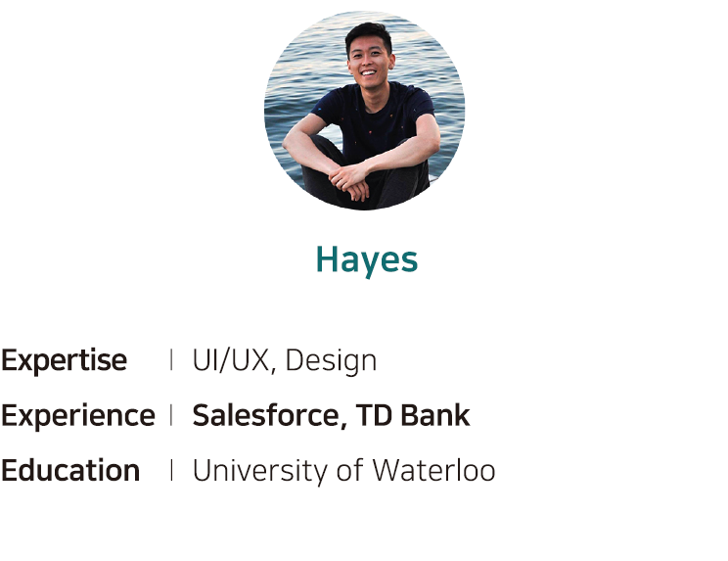Image resolution: width=728 pixels, height=561 pixels.
Task: Click the word UI/UX
Action: [231, 360]
